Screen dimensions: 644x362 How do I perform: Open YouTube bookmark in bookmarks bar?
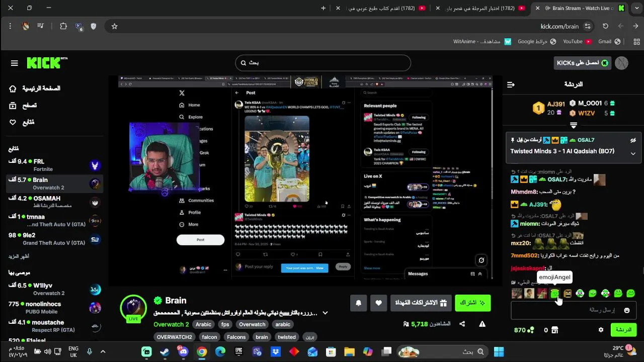tap(577, 41)
